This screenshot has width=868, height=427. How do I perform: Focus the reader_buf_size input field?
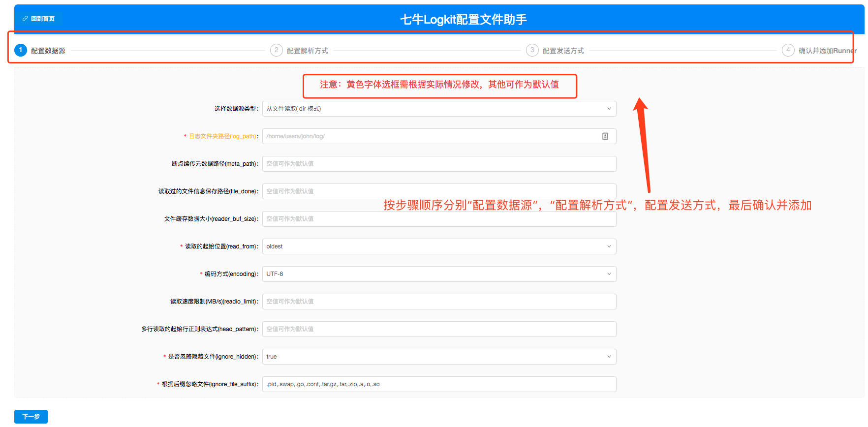pyautogui.click(x=439, y=219)
